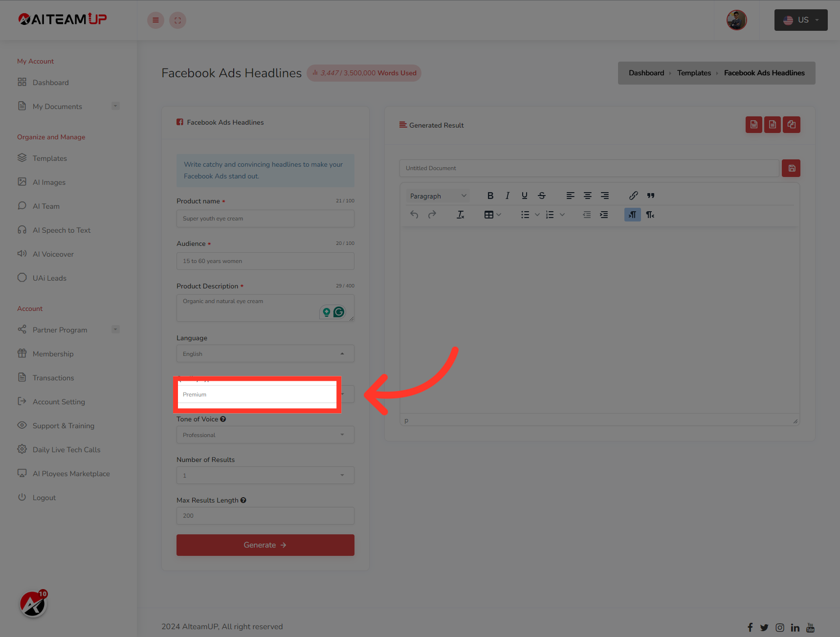Screen dimensions: 840x637
Task: Save the document with the save icon
Action: pyautogui.click(x=791, y=168)
